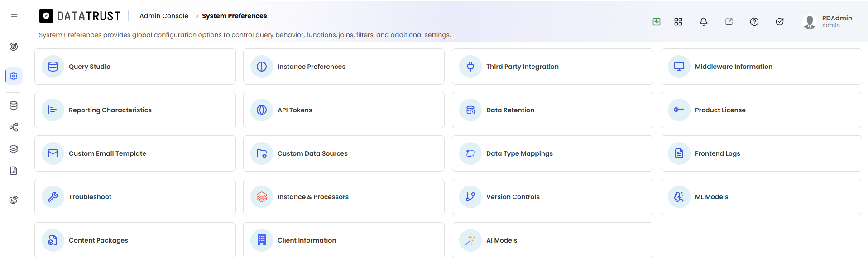Open the Data Retention card

(x=552, y=110)
